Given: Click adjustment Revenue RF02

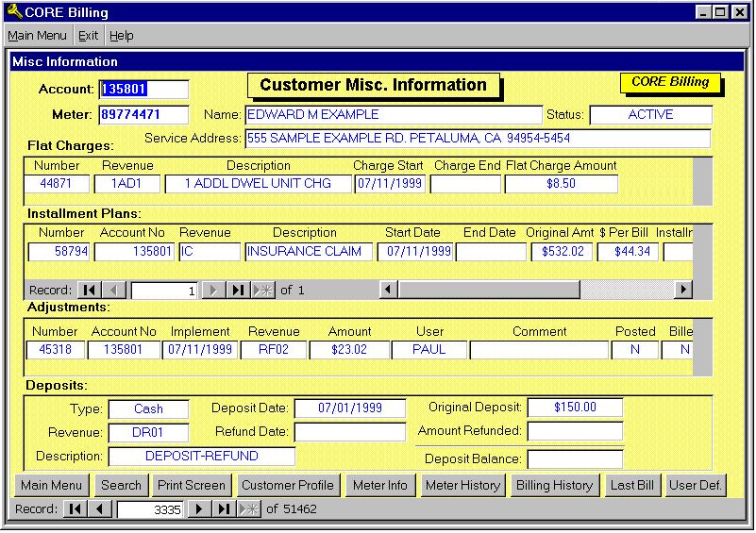Looking at the screenshot, I should [274, 350].
